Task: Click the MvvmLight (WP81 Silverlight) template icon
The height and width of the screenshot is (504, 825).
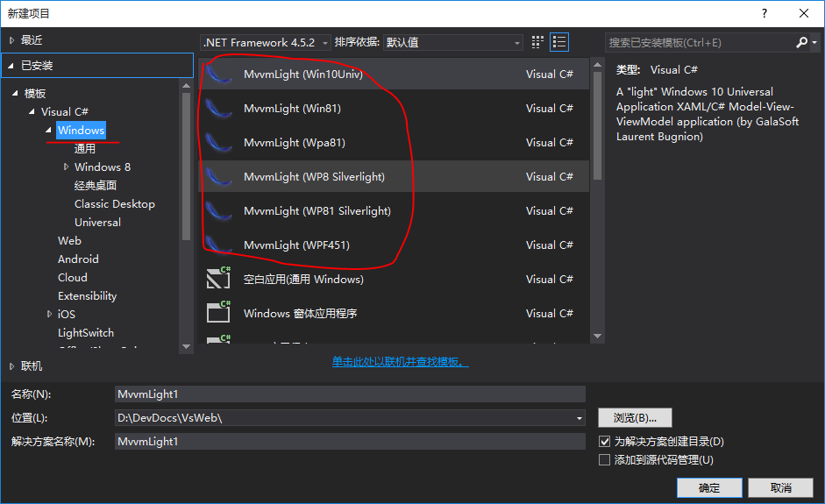Action: point(218,211)
